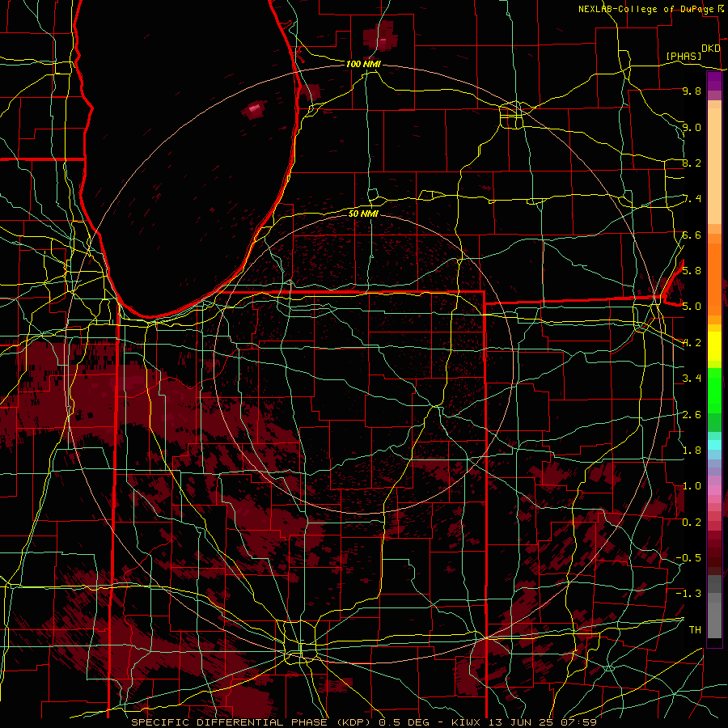This screenshot has height=728, width=728.
Task: Click the 50 NMI range ring label
Action: coord(363,214)
